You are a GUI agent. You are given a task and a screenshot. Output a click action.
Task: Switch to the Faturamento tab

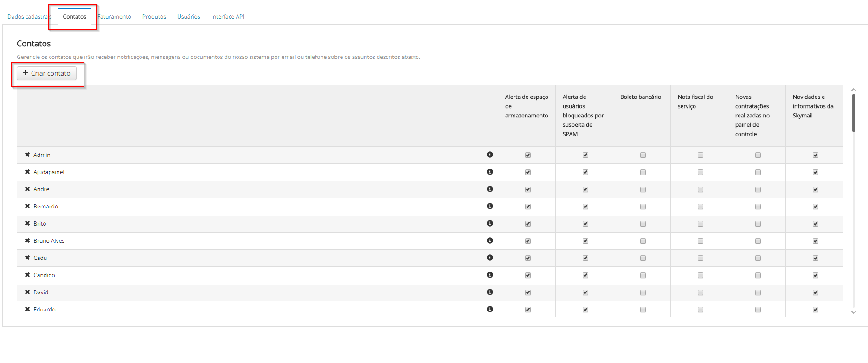[x=115, y=17]
